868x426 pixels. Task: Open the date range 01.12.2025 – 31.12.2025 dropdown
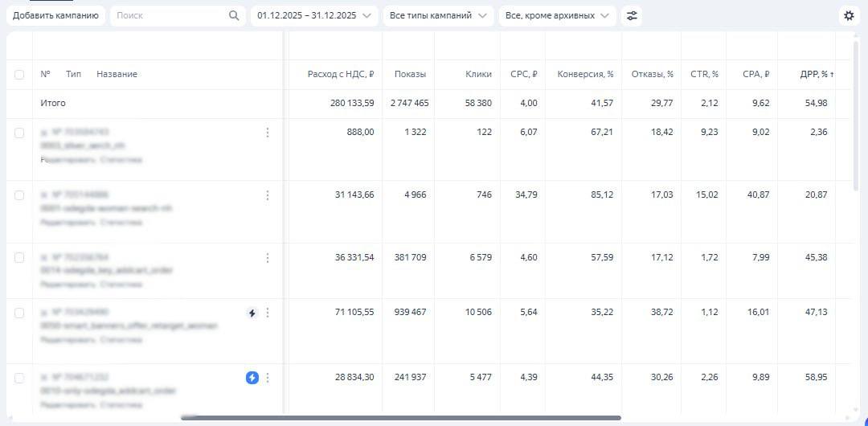(x=313, y=15)
